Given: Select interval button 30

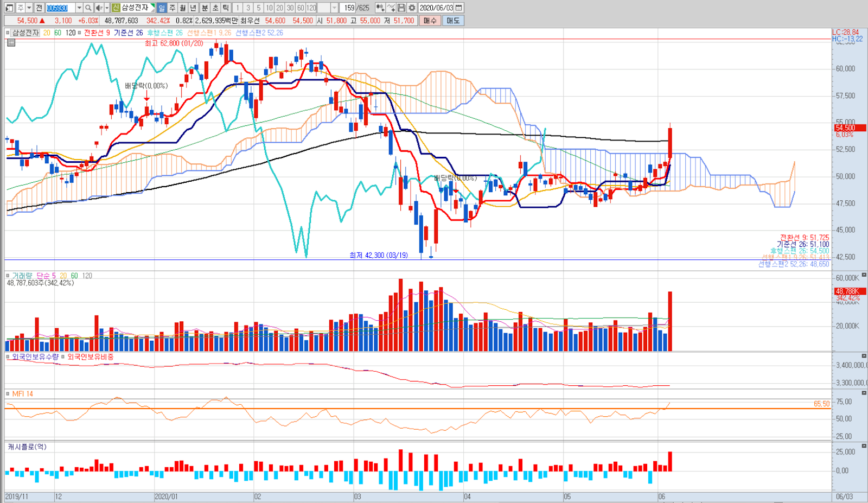Looking at the screenshot, I should (x=290, y=8).
